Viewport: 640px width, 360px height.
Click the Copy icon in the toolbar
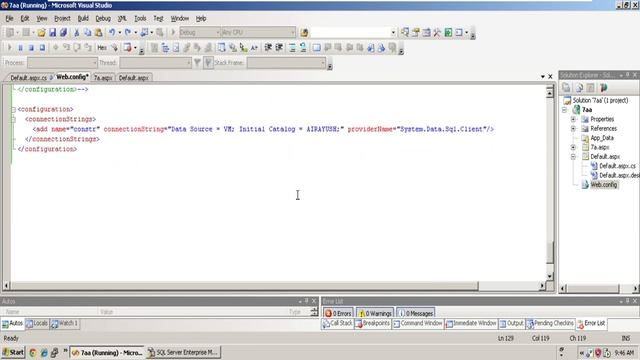tap(87, 33)
